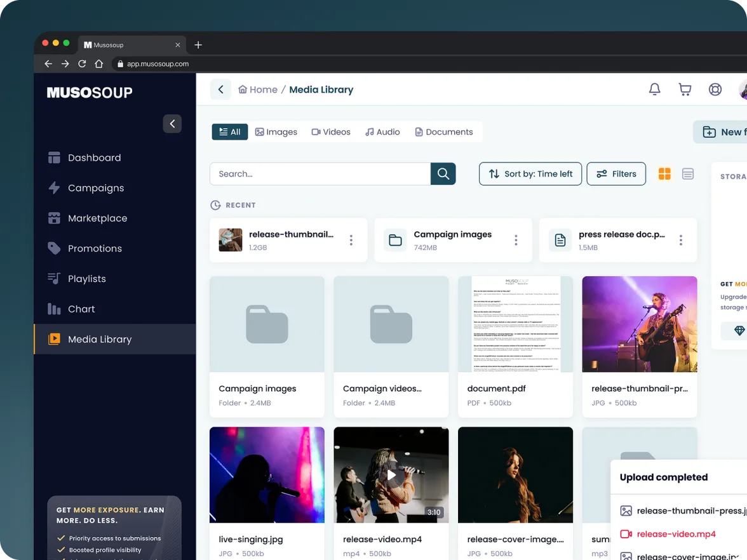
Task: Open the release-thumbnail-pr JPG image
Action: point(640,324)
